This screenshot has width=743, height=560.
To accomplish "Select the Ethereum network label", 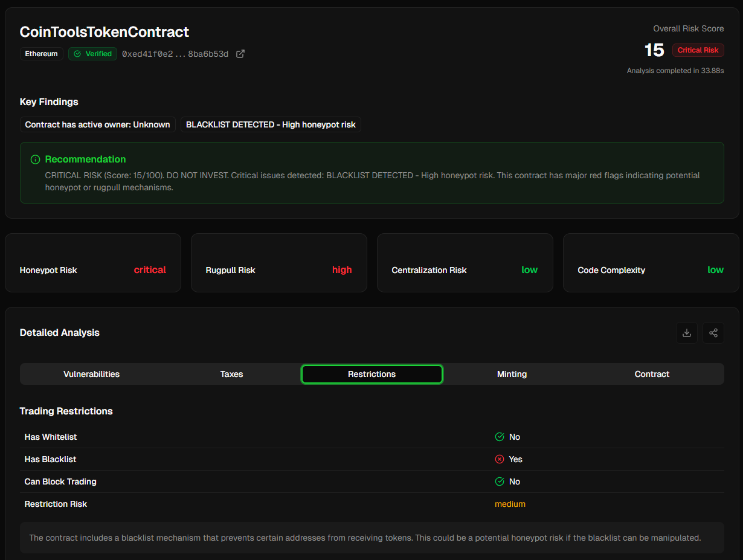I will (x=41, y=54).
